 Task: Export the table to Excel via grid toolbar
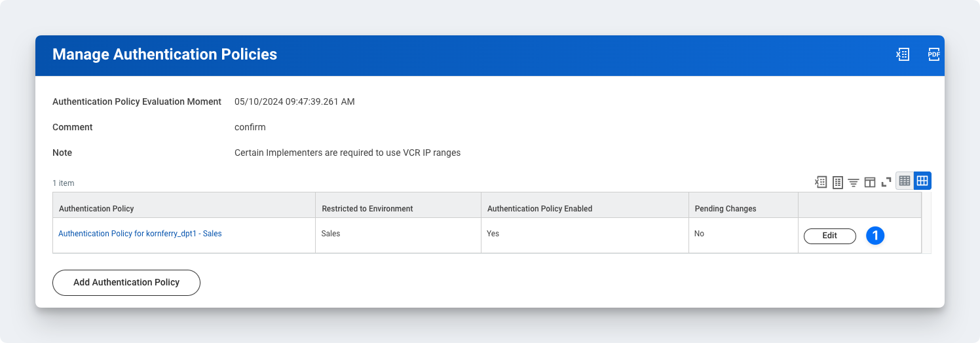tap(821, 182)
